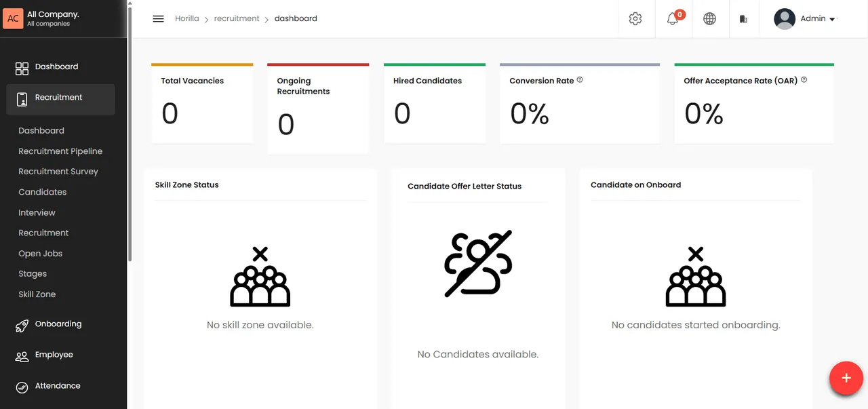
Task: Click the AC company logo badge
Action: [x=13, y=18]
